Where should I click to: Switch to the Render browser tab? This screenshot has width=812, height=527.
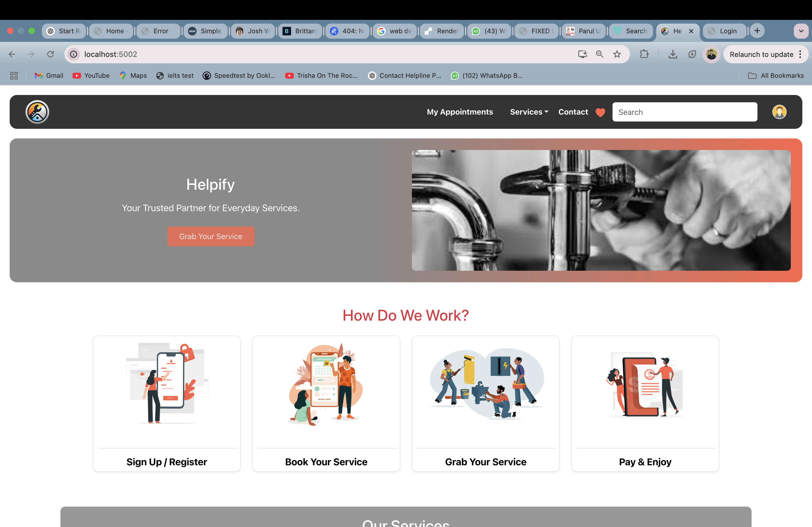442,31
